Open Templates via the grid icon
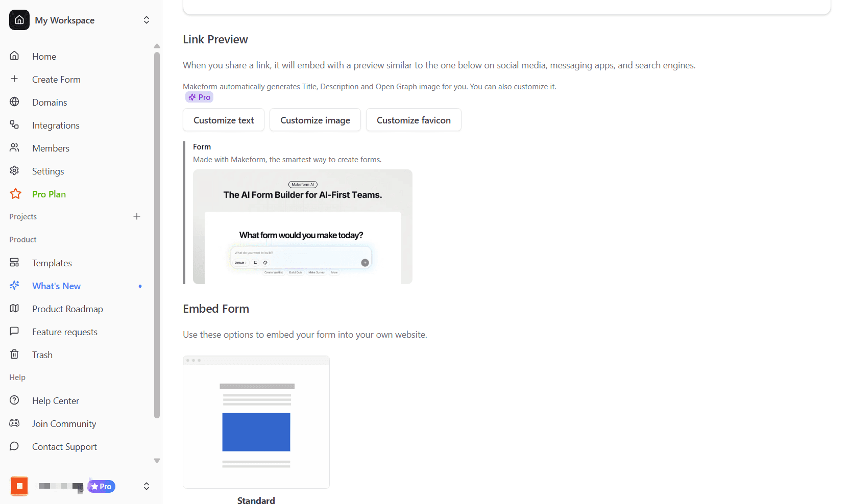This screenshot has width=850, height=504. pos(14,262)
